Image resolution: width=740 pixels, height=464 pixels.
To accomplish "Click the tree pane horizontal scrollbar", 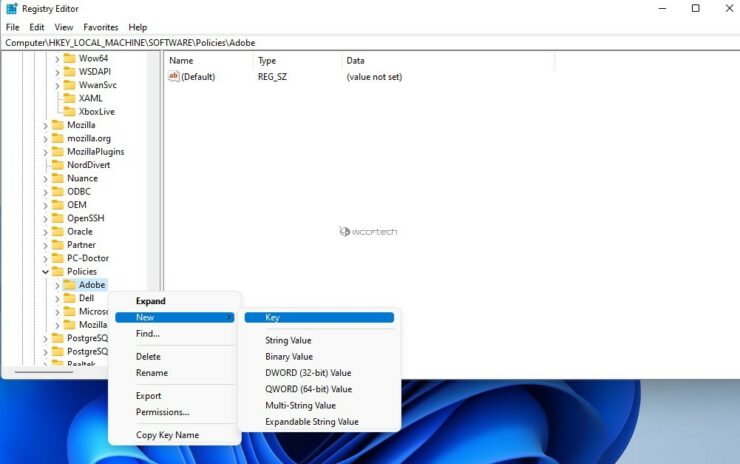I will click(45, 372).
